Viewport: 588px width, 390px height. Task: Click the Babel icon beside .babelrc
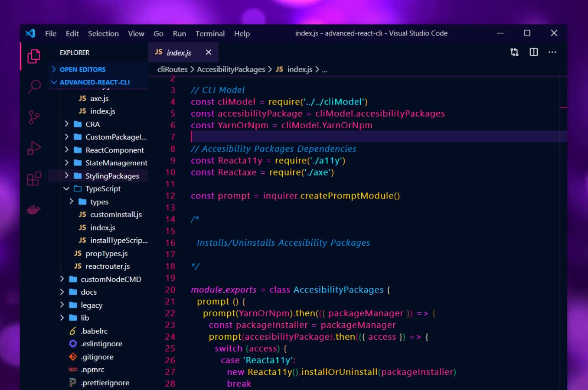click(x=72, y=331)
